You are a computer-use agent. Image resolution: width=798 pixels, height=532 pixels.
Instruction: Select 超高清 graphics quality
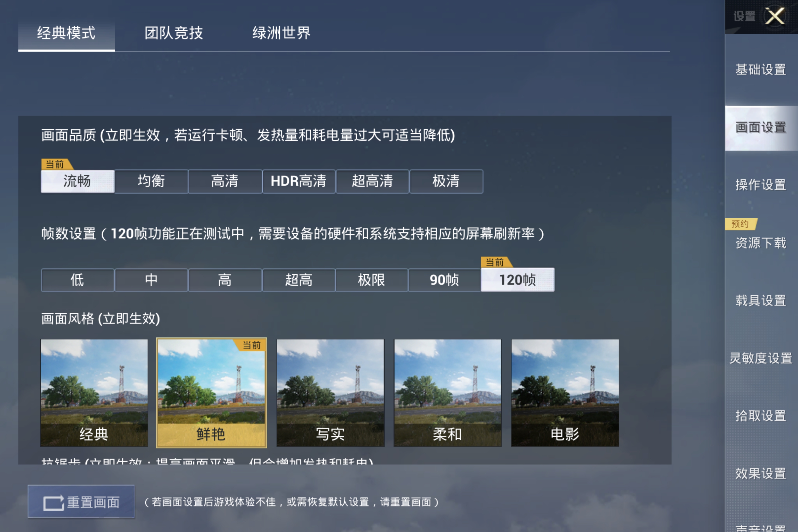[x=372, y=181]
